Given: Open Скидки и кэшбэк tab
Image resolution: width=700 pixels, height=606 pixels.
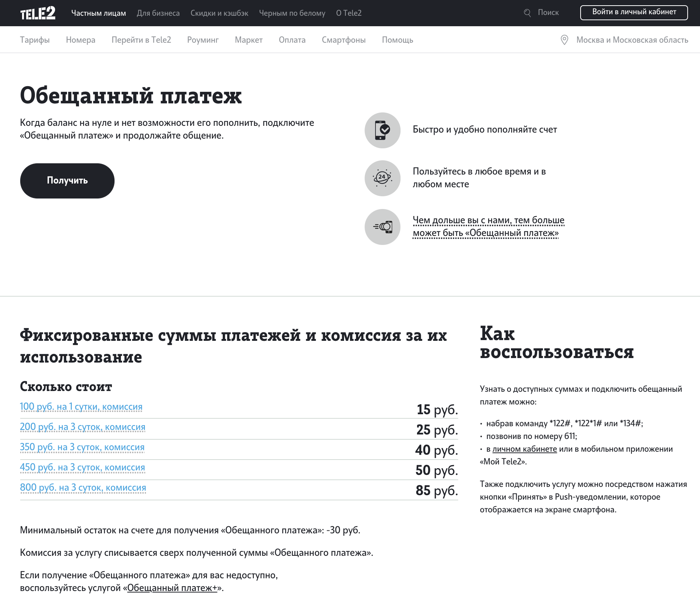Looking at the screenshot, I should point(219,13).
